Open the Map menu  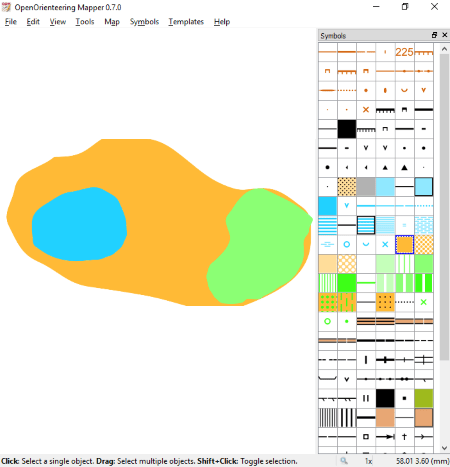click(x=112, y=22)
